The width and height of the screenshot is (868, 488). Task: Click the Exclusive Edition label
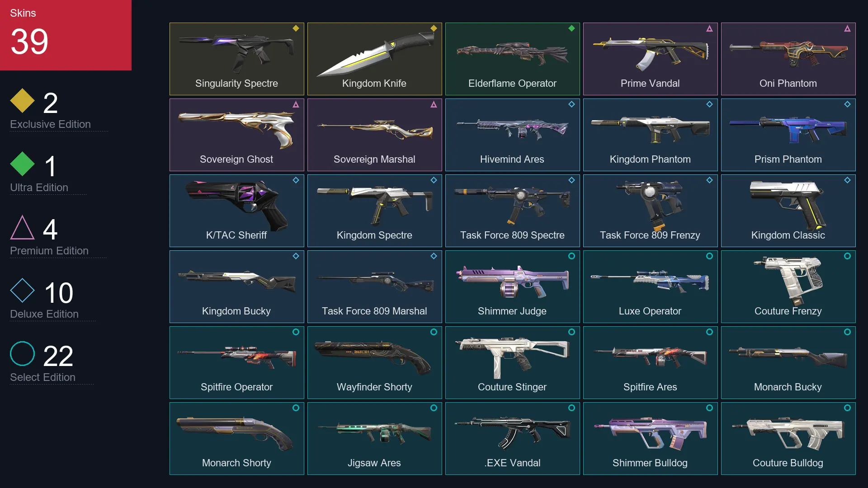[x=50, y=124]
